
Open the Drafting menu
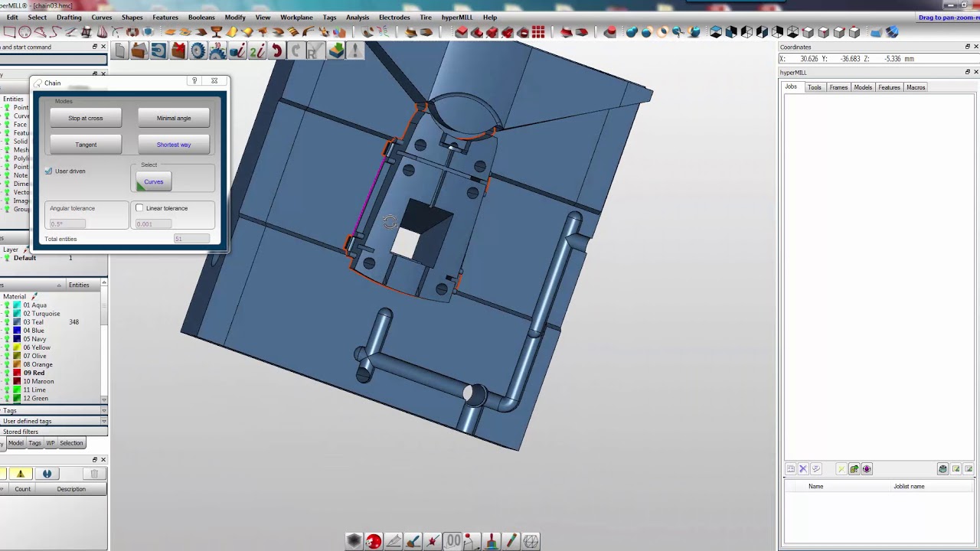point(69,17)
